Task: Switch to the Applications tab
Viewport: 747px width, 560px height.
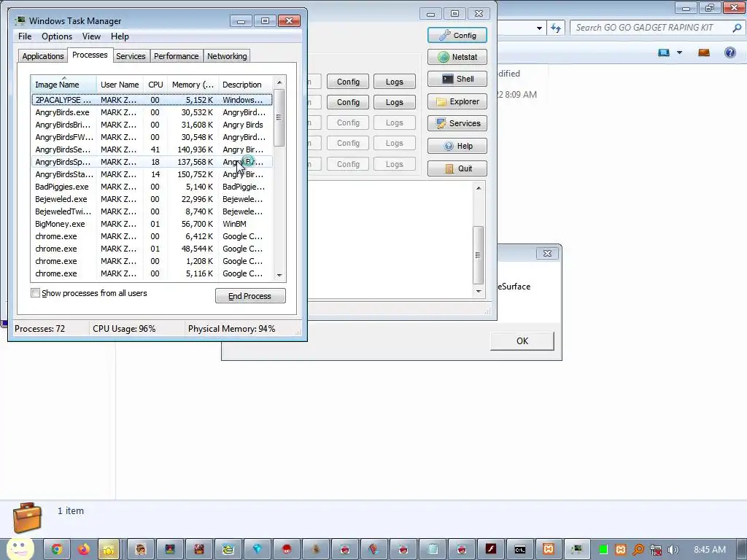Action: [x=43, y=56]
